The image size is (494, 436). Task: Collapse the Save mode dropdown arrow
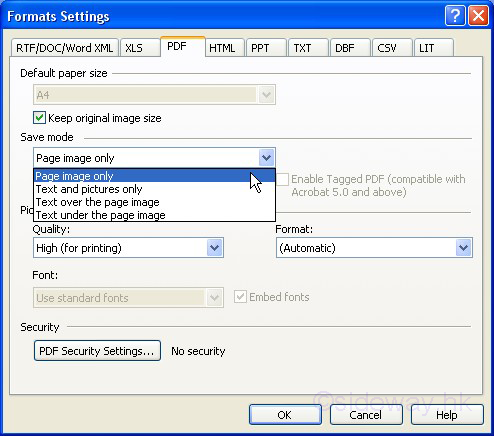coord(266,158)
